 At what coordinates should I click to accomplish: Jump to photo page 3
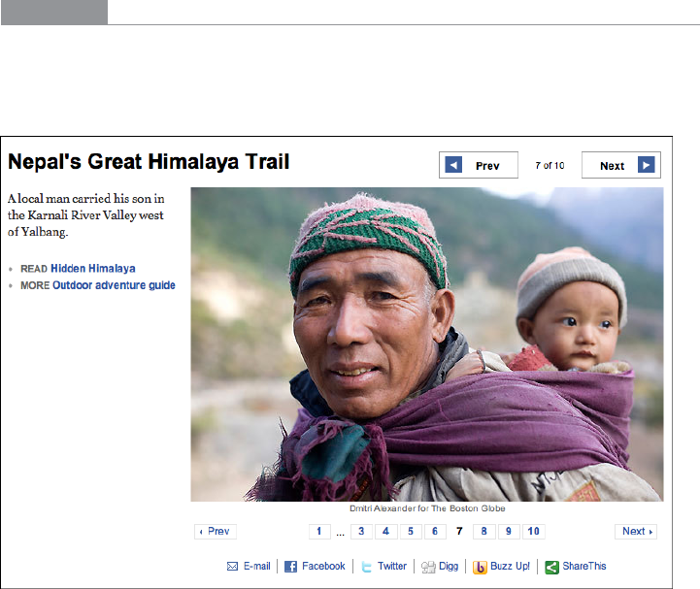coord(361,532)
